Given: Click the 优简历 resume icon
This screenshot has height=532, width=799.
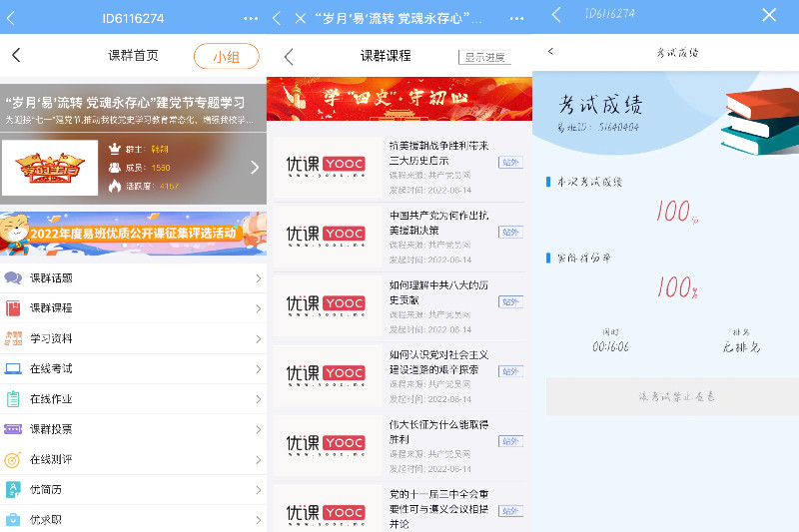Looking at the screenshot, I should coord(13,489).
